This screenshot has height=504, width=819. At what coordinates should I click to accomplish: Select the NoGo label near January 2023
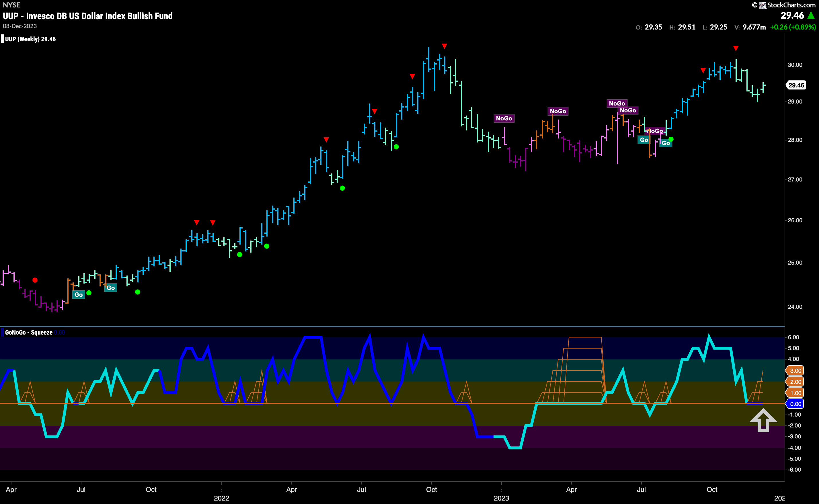[504, 118]
